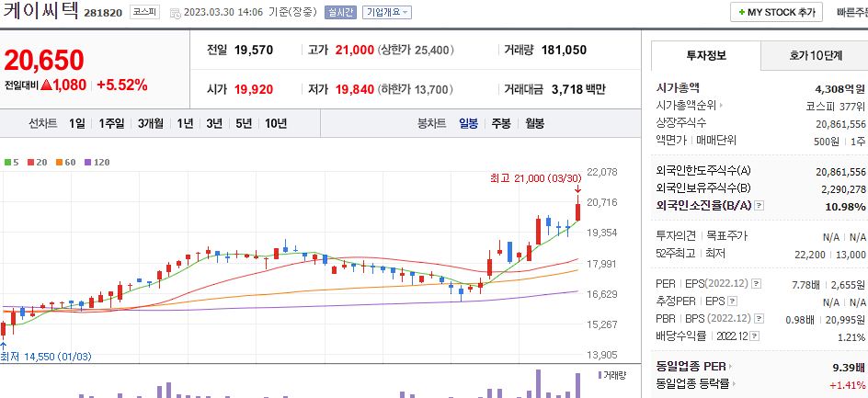Click the 상한가 25,400 text
This screenshot has height=398, width=868.
[x=416, y=51]
